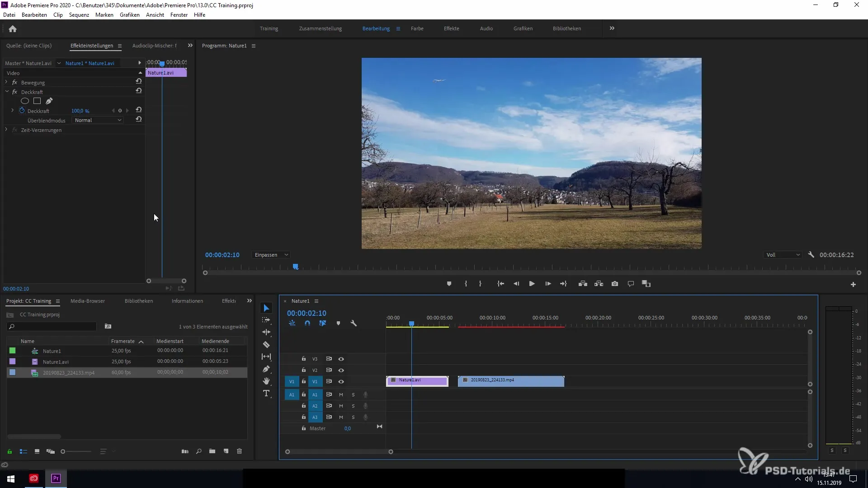Open the Windows Start menu
The image size is (868, 488).
point(11,479)
